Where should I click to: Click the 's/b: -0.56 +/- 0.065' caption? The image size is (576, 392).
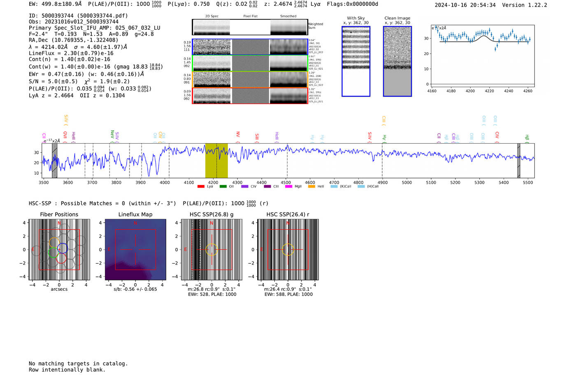[x=135, y=289]
